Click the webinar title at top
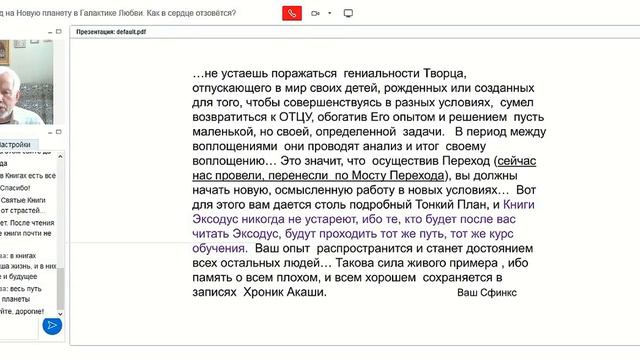The width and height of the screenshot is (640, 360). click(118, 13)
